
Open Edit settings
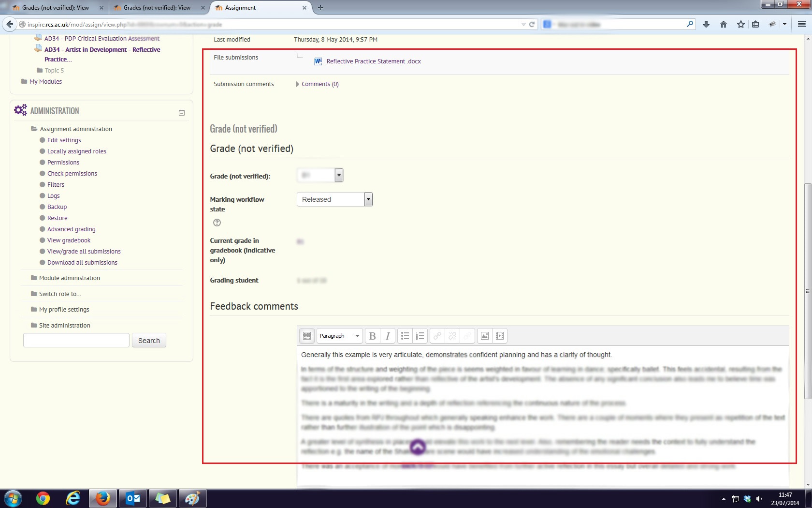64,140
